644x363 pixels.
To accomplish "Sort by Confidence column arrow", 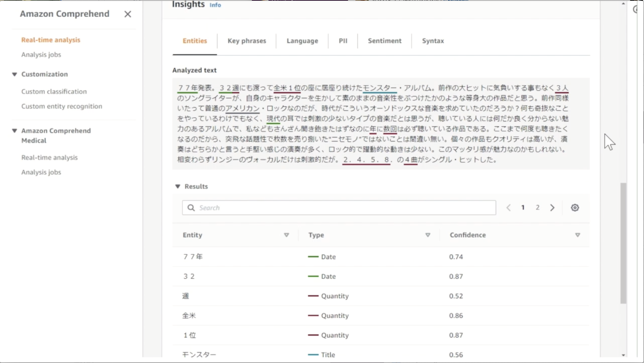I will 577,235.
